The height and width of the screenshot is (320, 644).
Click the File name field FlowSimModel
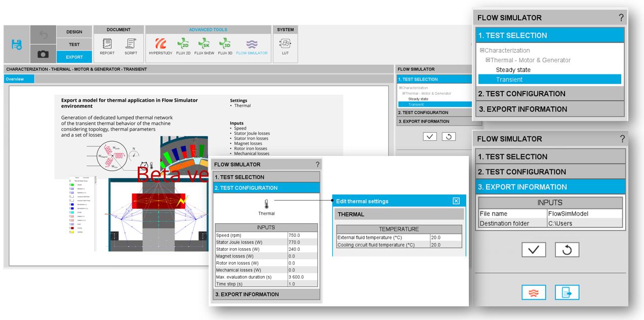(585, 214)
